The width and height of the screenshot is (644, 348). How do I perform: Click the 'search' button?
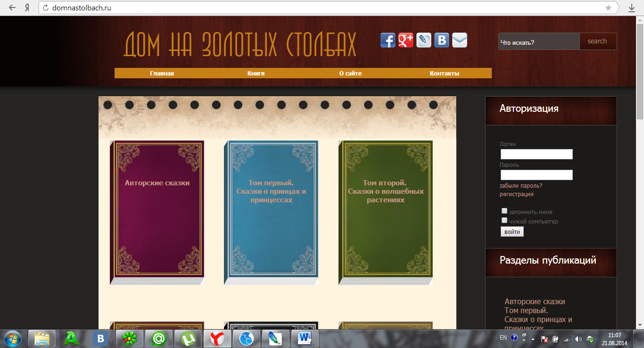click(598, 41)
